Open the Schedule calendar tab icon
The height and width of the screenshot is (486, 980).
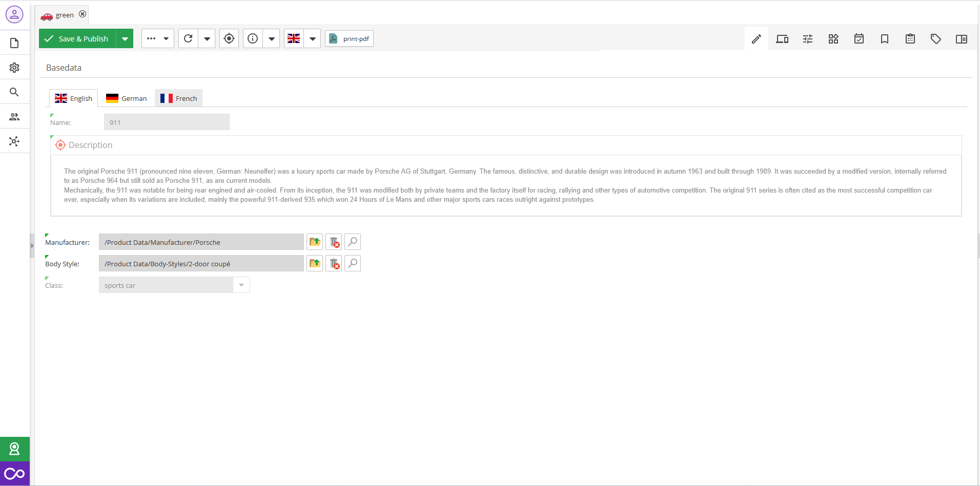859,39
